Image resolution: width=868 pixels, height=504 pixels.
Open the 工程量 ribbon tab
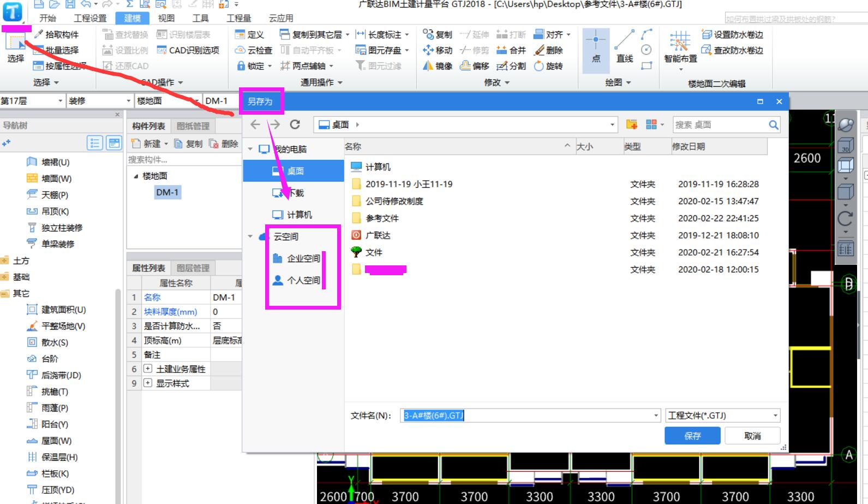(x=238, y=18)
